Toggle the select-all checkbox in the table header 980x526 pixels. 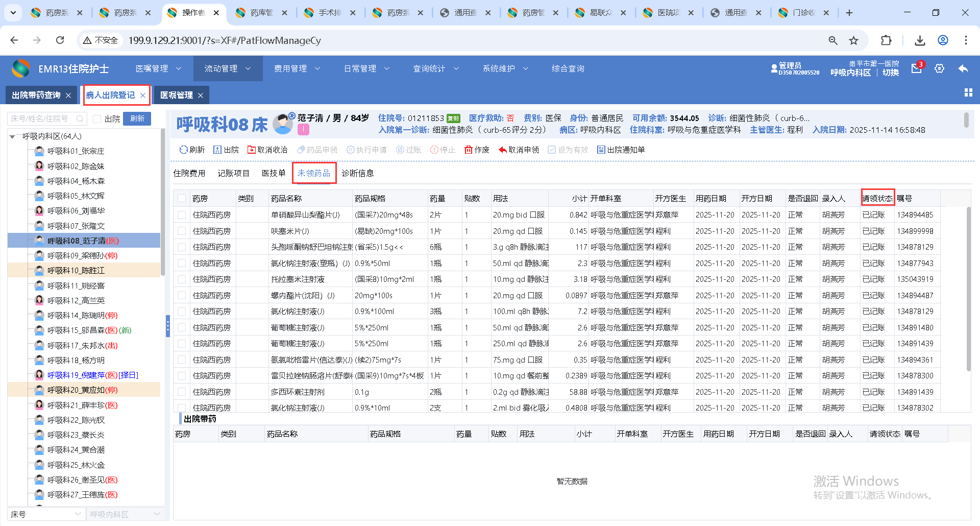tap(182, 198)
